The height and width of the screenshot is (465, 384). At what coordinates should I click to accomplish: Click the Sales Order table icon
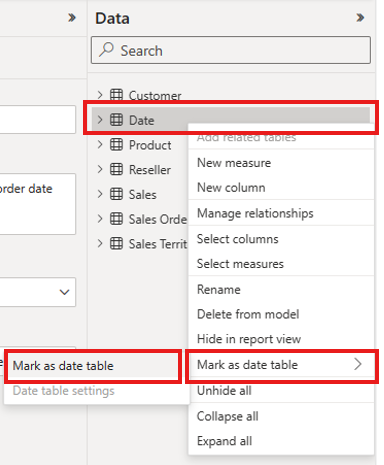click(116, 219)
